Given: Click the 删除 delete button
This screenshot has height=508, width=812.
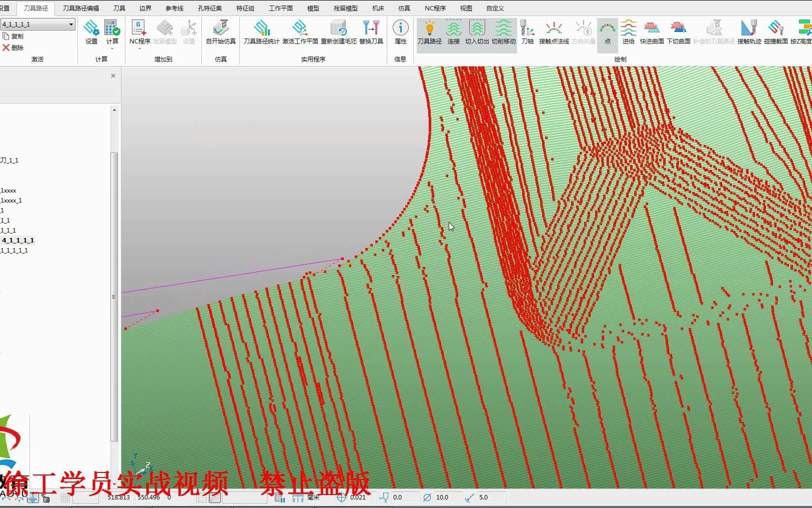Looking at the screenshot, I should (x=13, y=47).
